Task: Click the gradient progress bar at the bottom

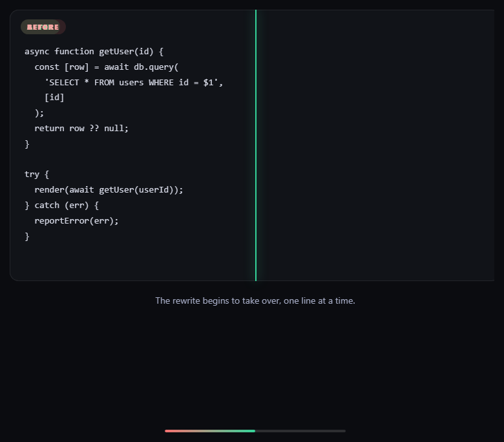Action: (x=255, y=431)
